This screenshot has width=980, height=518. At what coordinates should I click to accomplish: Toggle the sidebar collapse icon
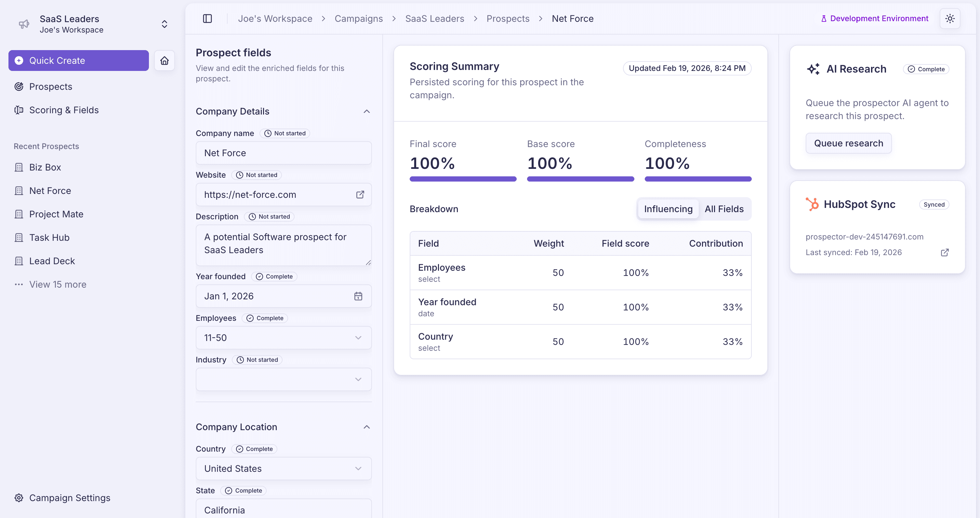coord(207,18)
